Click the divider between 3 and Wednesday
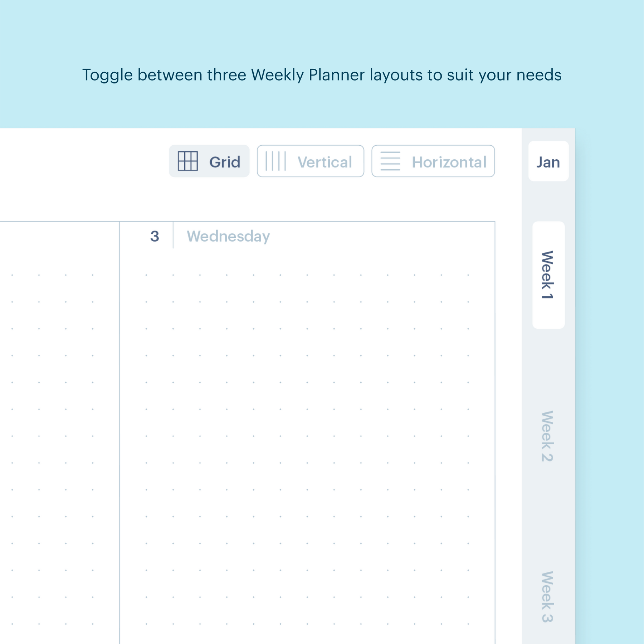 point(173,236)
